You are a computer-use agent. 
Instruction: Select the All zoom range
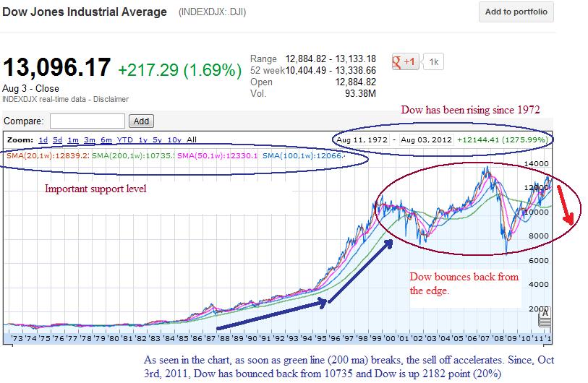tap(192, 139)
